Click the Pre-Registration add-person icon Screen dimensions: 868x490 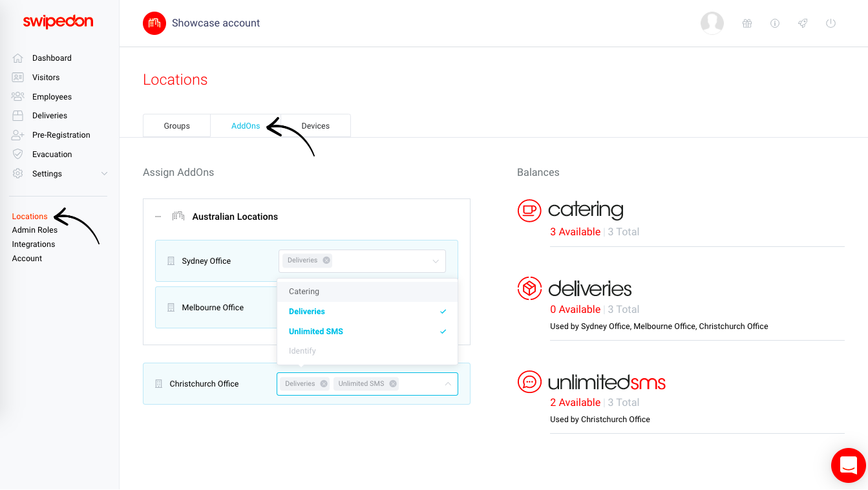[18, 135]
